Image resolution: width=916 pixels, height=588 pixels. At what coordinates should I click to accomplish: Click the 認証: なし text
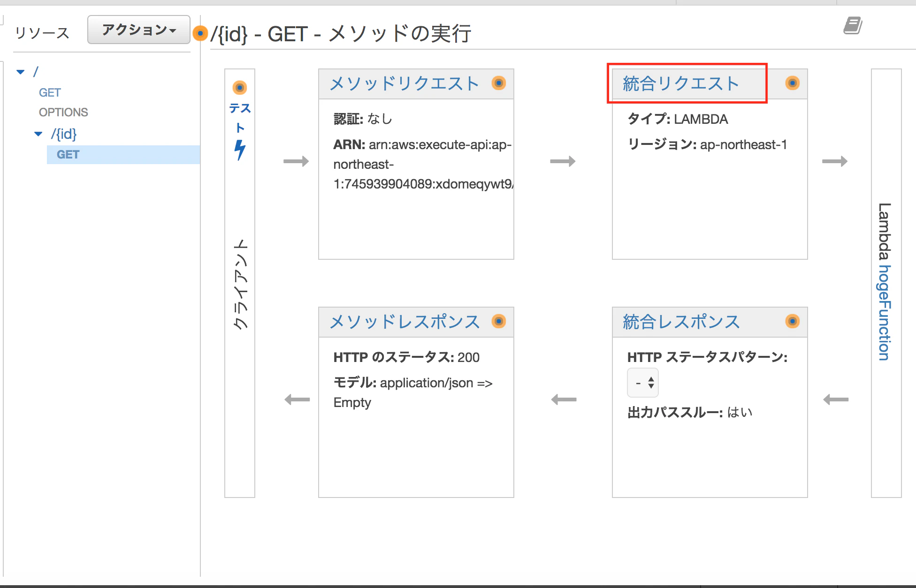pos(363,119)
